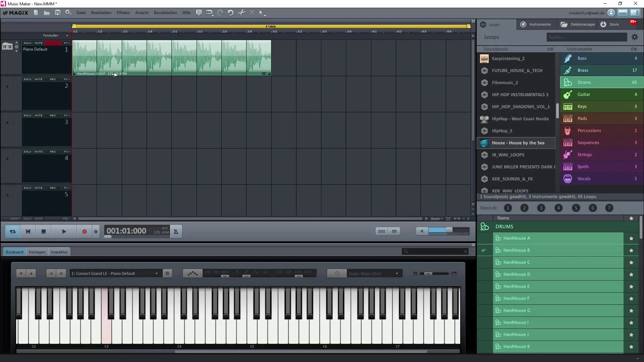Open the Zoom dropdown

click(x=437, y=219)
